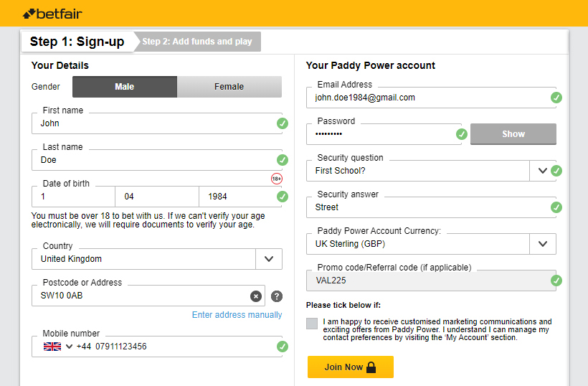Switch to Step 2: Add funds and play
This screenshot has width=588, height=386.
[x=197, y=42]
